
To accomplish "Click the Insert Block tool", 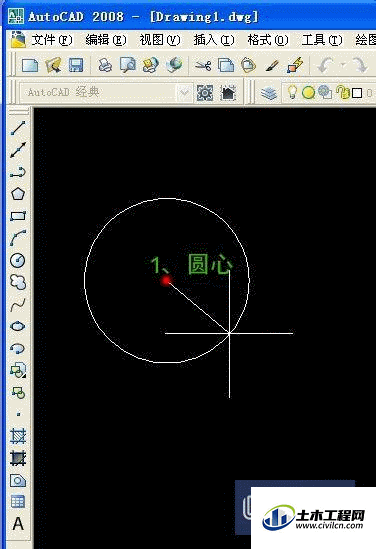I will point(18,370).
